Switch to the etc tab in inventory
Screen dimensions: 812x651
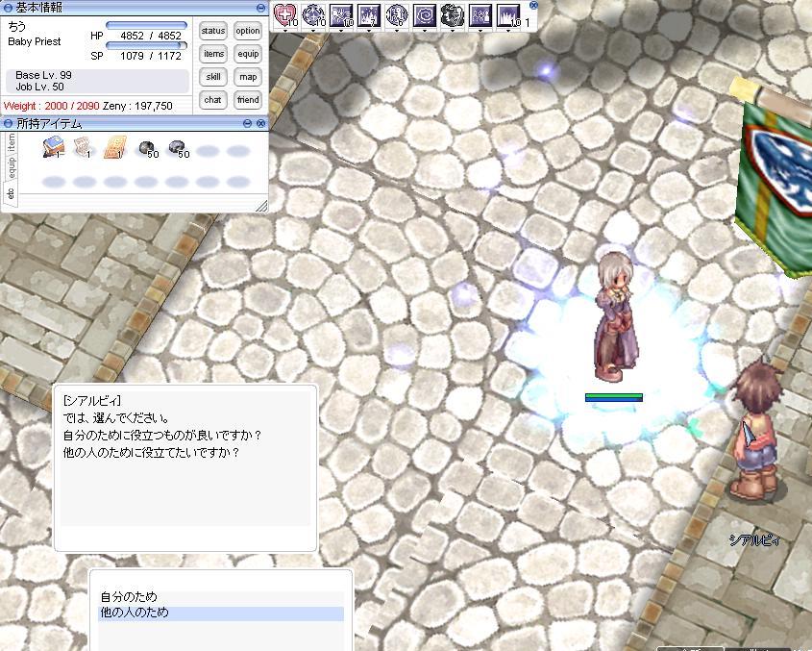click(11, 193)
